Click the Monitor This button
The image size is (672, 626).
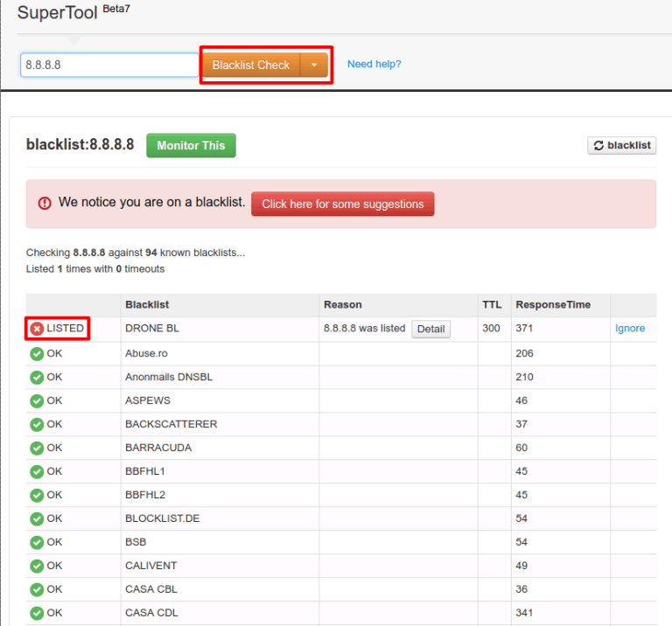click(x=191, y=146)
